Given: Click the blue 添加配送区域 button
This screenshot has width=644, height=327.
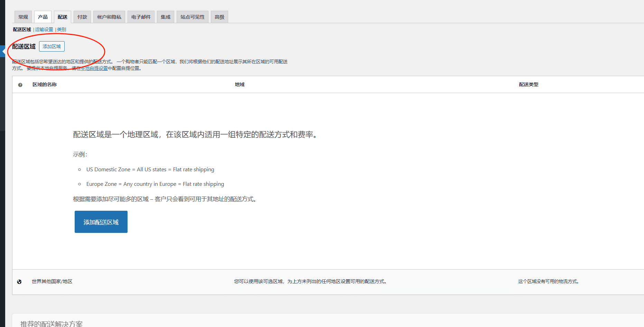Looking at the screenshot, I should pyautogui.click(x=101, y=222).
